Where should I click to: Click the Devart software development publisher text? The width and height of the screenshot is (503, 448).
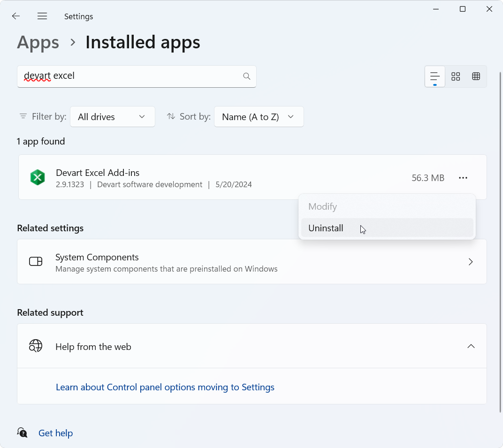point(150,184)
